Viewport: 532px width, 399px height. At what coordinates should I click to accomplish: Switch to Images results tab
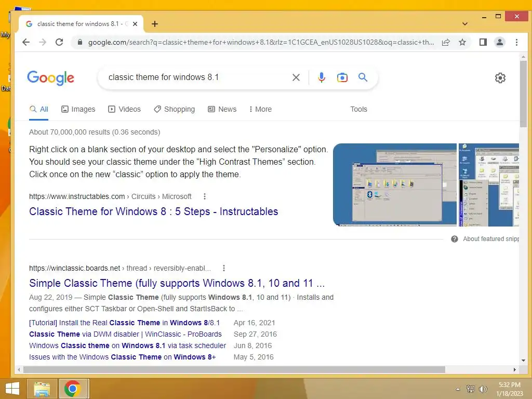78,109
